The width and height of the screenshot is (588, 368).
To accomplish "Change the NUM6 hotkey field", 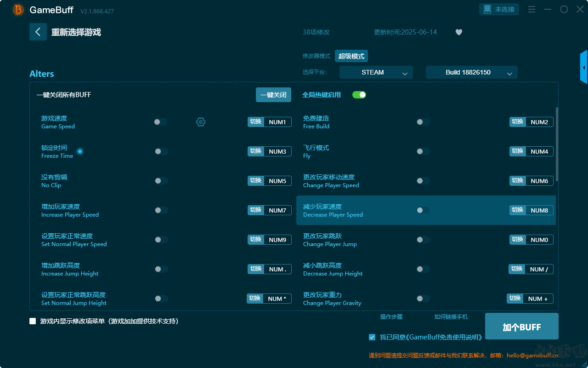I will click(x=539, y=181).
